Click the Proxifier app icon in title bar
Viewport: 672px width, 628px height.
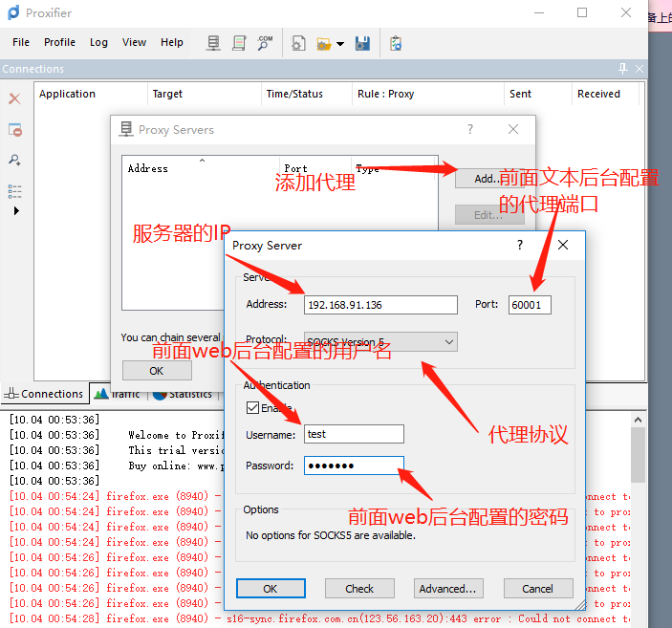(x=13, y=12)
